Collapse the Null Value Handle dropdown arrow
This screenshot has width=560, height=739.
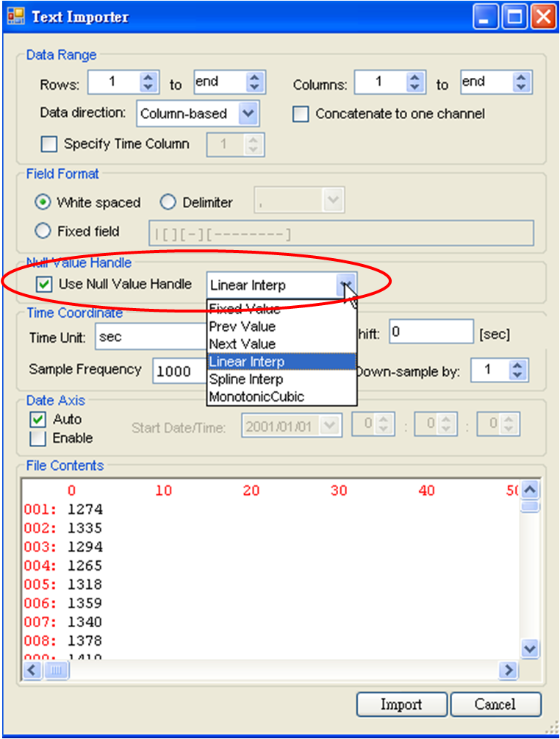tap(345, 285)
